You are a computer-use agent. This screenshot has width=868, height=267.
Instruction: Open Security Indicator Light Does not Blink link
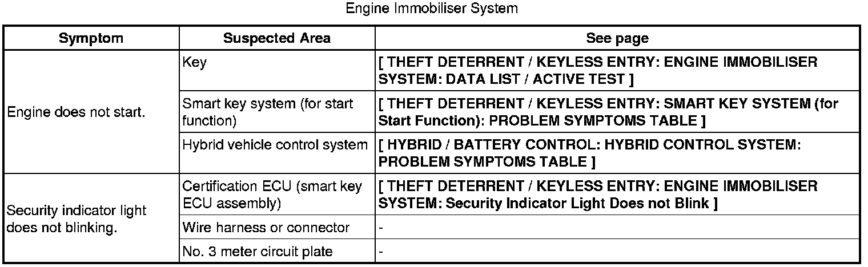(x=598, y=195)
